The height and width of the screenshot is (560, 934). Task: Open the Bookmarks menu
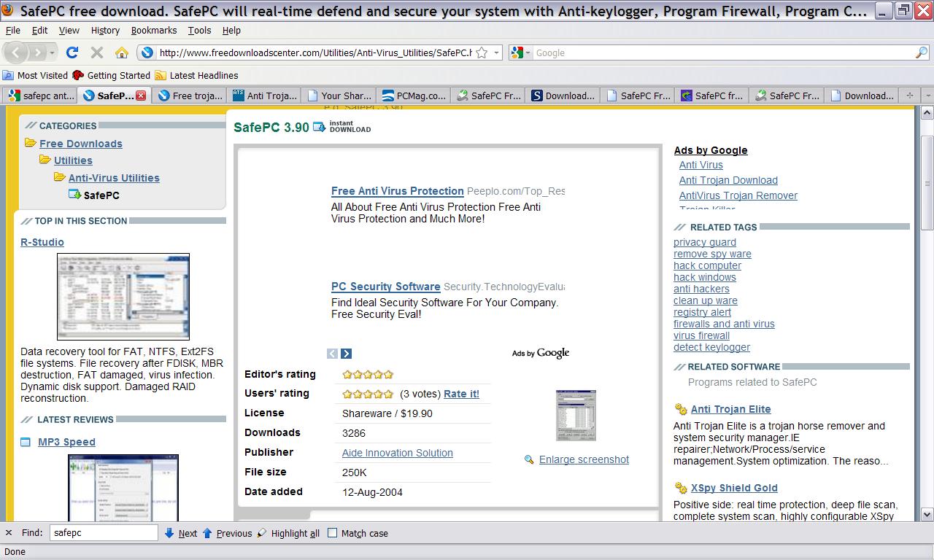[x=154, y=31]
